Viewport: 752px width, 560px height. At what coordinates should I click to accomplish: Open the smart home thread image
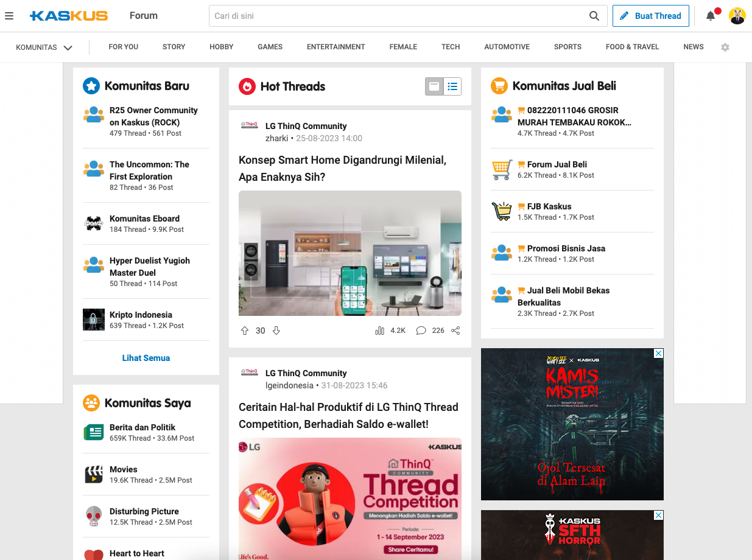click(x=350, y=253)
